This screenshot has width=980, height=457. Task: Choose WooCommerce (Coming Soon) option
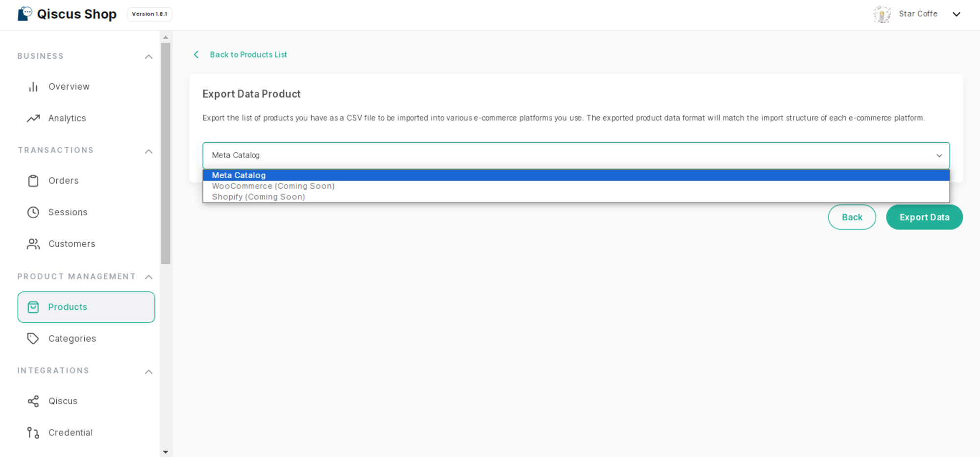pos(576,186)
